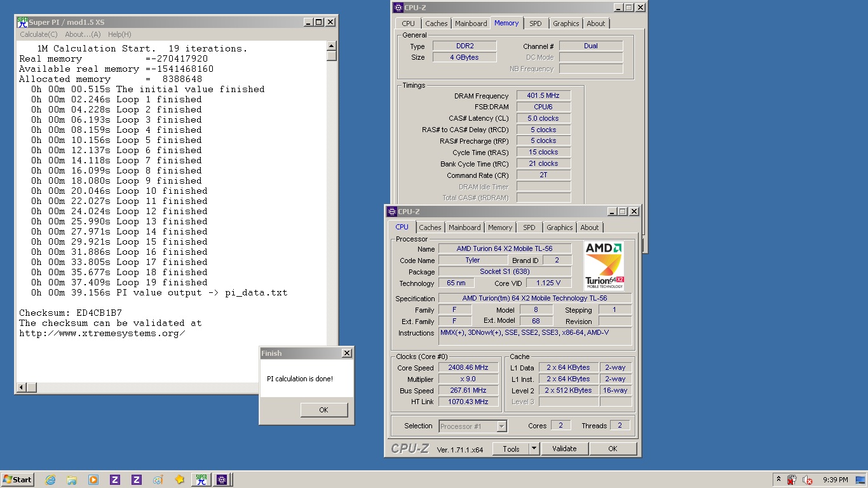Select Caches tab in Memory CPU-Z window
This screenshot has height=488, width=868.
point(437,24)
